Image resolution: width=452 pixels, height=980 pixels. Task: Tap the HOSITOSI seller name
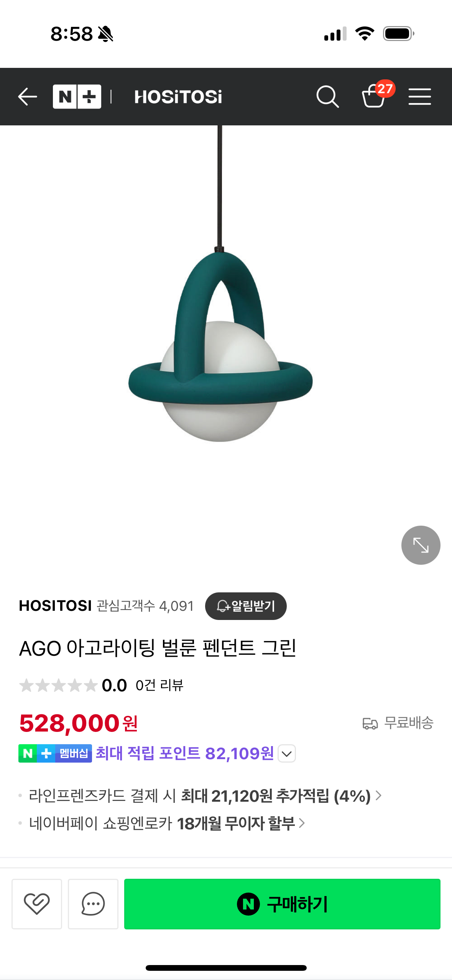coord(55,606)
